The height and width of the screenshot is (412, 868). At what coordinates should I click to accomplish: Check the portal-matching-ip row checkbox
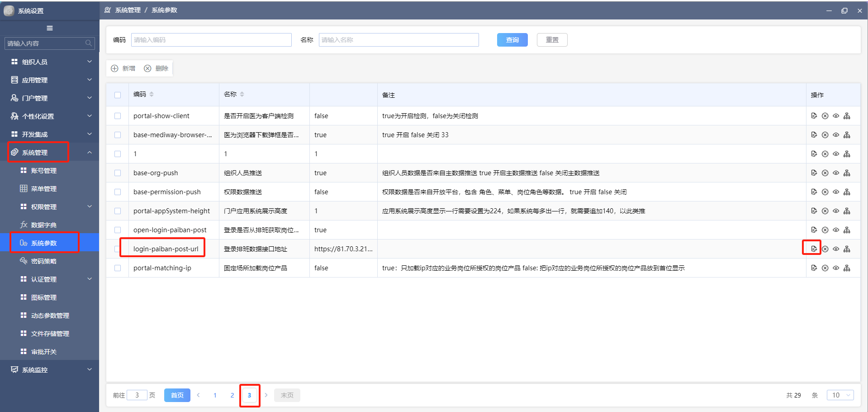coord(118,268)
